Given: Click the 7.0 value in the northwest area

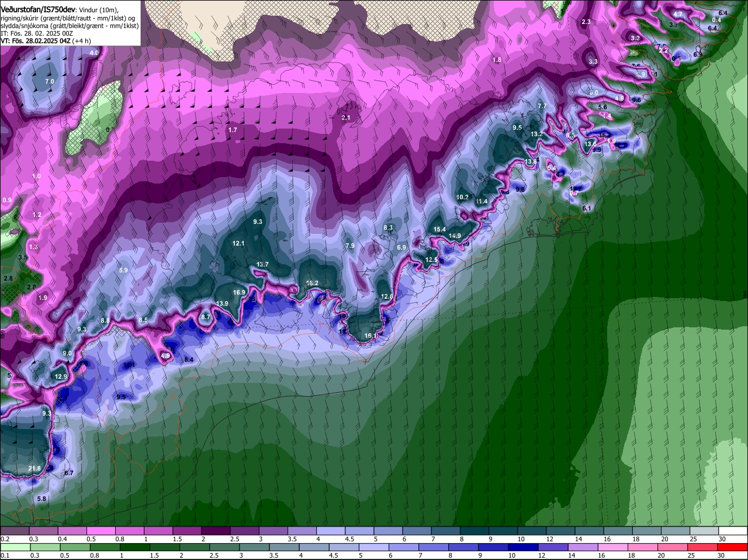Looking at the screenshot, I should pos(50,81).
